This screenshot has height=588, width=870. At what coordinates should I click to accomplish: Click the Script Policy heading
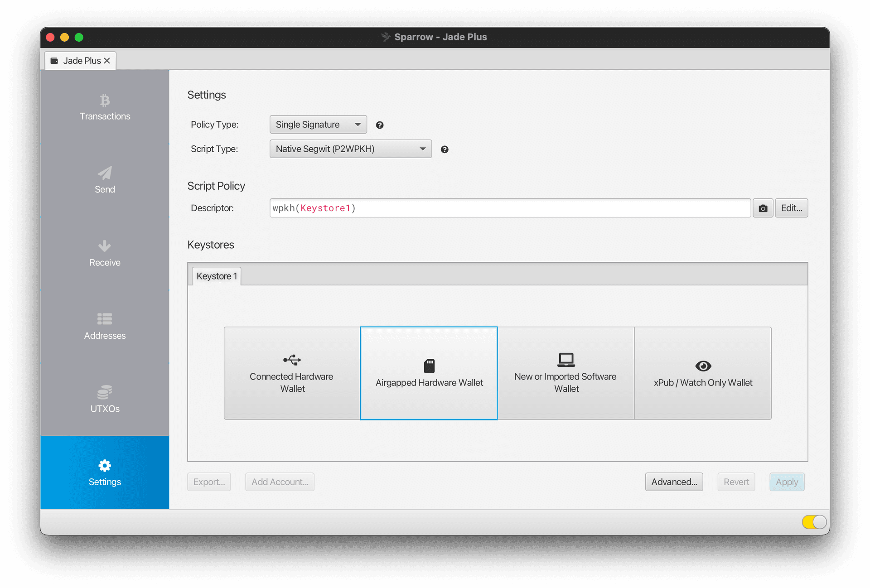pyautogui.click(x=216, y=186)
